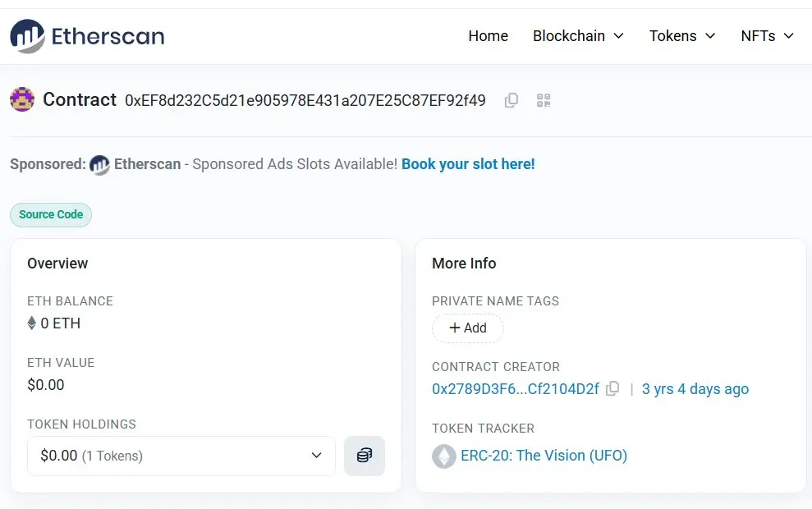The width and height of the screenshot is (812, 509).
Task: Show QR code for contract address
Action: (544, 100)
